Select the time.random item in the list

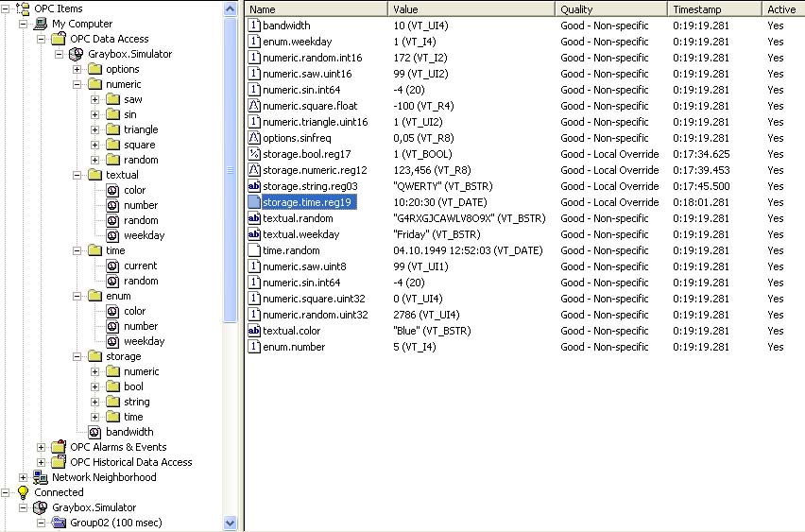[x=291, y=250]
